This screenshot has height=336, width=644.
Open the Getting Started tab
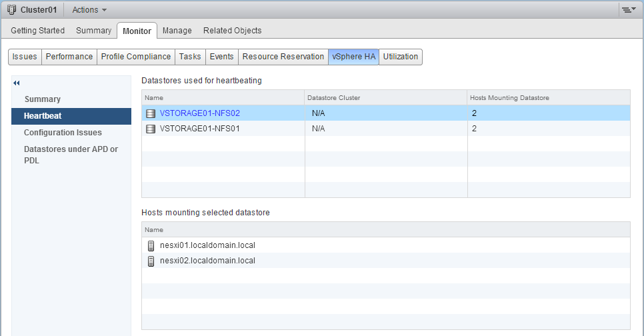[x=37, y=31]
